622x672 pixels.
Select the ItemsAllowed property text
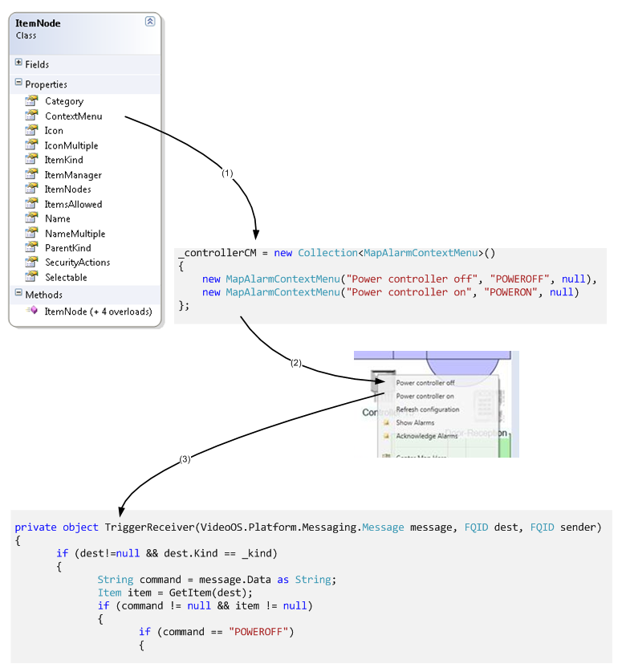pos(73,205)
